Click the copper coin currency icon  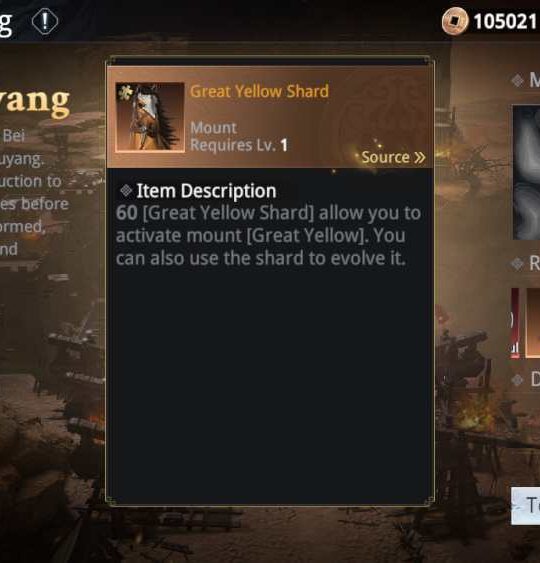click(x=455, y=21)
